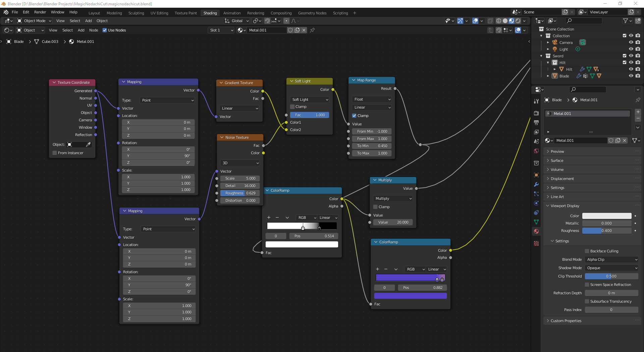Pick object with eyedropper in Texture Coordinate
This screenshot has height=352, width=644.
(x=88, y=144)
